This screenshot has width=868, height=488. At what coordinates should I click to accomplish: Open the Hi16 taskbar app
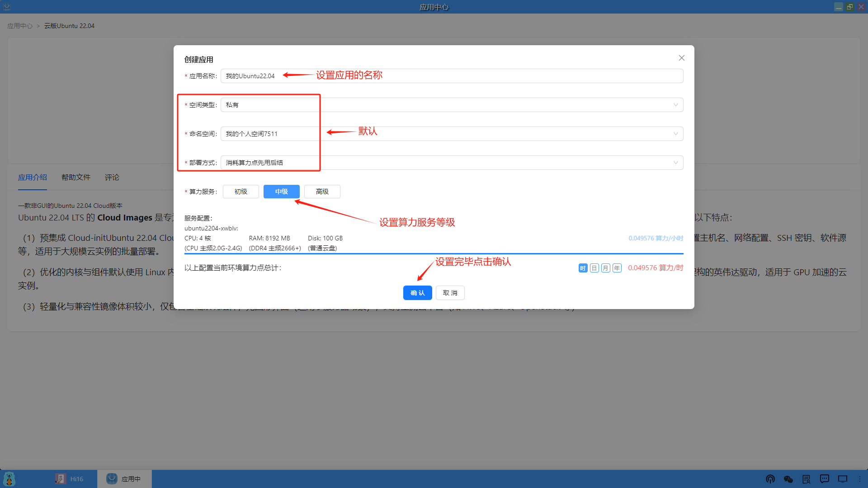69,479
